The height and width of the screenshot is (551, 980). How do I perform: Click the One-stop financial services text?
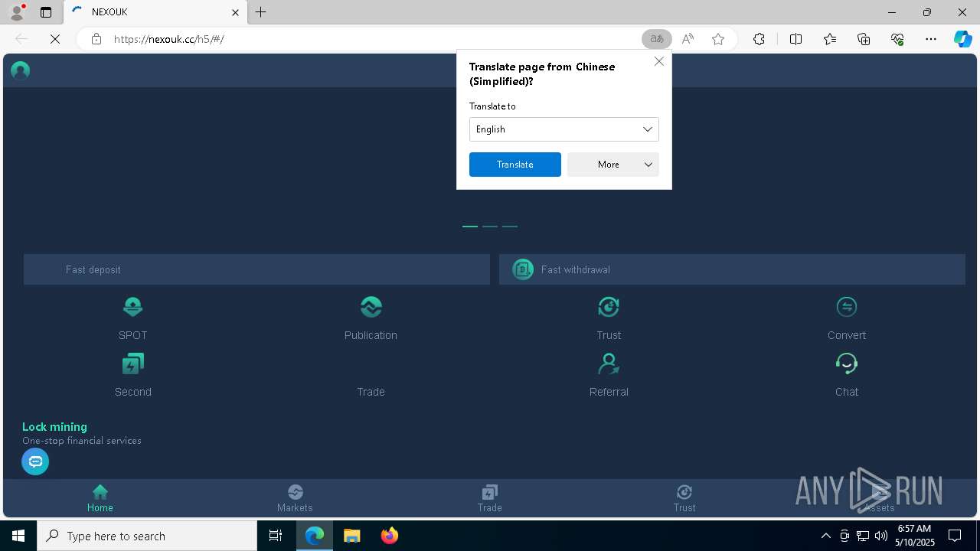(x=82, y=441)
